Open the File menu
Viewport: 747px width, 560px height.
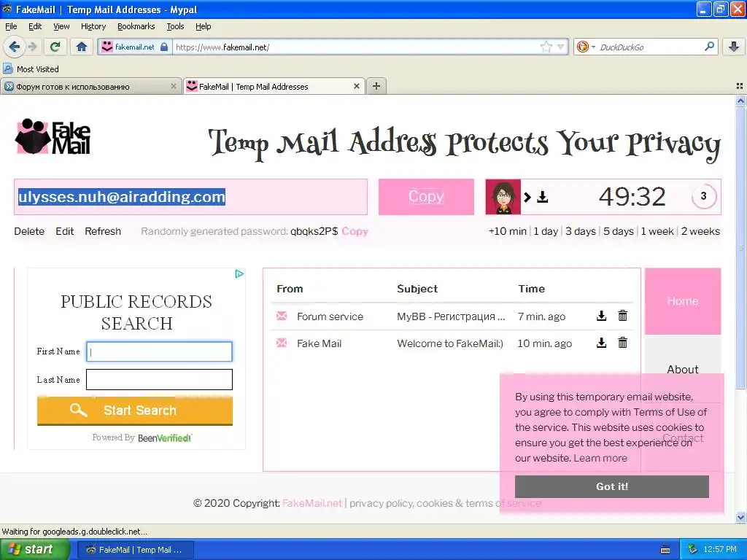click(x=11, y=26)
